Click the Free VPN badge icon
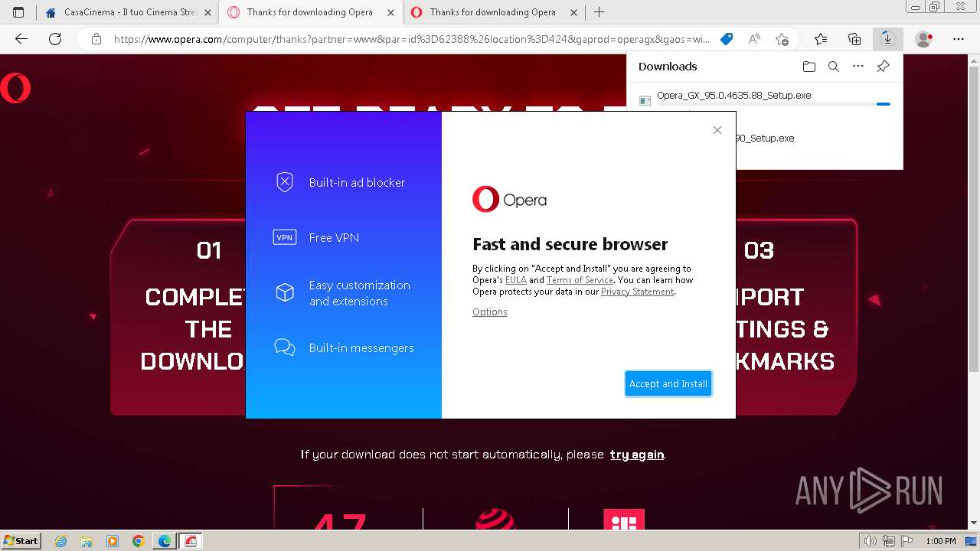 pyautogui.click(x=285, y=237)
